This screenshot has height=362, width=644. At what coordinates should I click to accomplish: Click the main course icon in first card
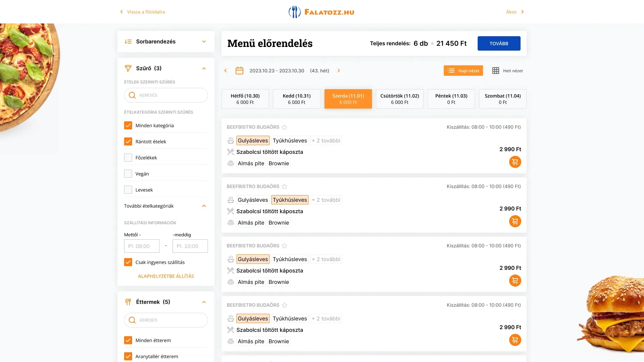[x=230, y=152]
